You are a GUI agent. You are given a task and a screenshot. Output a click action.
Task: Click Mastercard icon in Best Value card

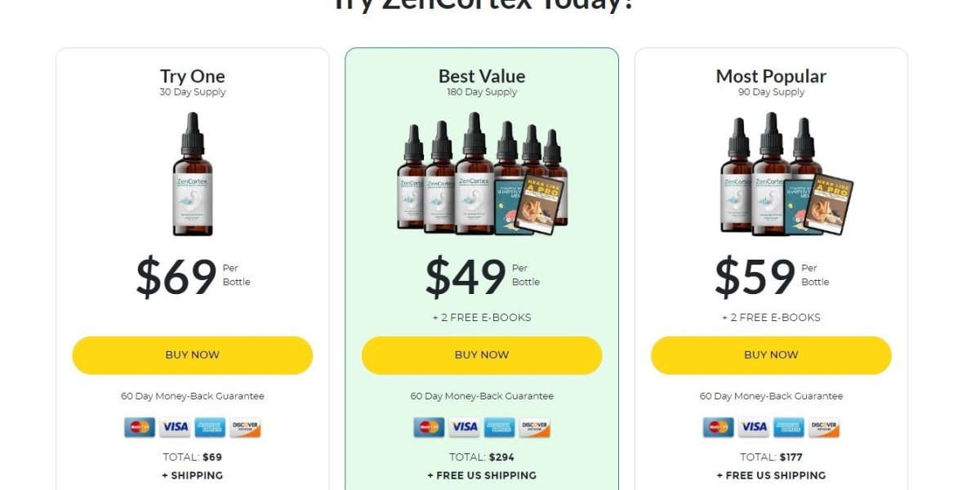pos(429,427)
